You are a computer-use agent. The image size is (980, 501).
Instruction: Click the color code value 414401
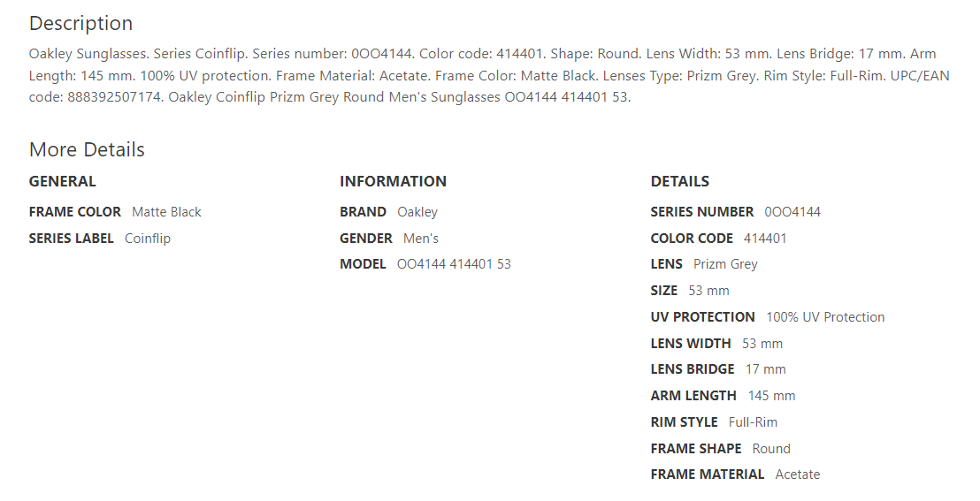click(765, 239)
